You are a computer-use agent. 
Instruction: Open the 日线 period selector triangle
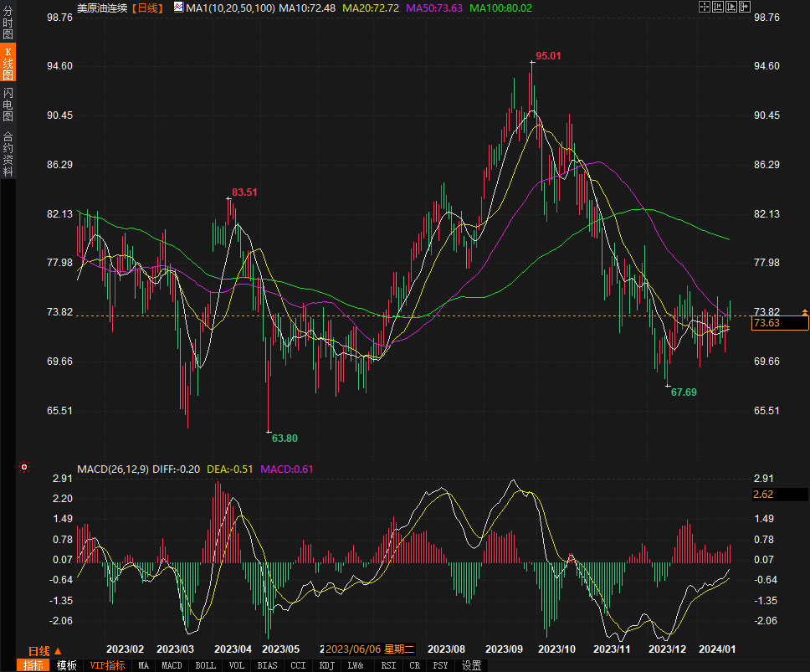tap(58, 651)
